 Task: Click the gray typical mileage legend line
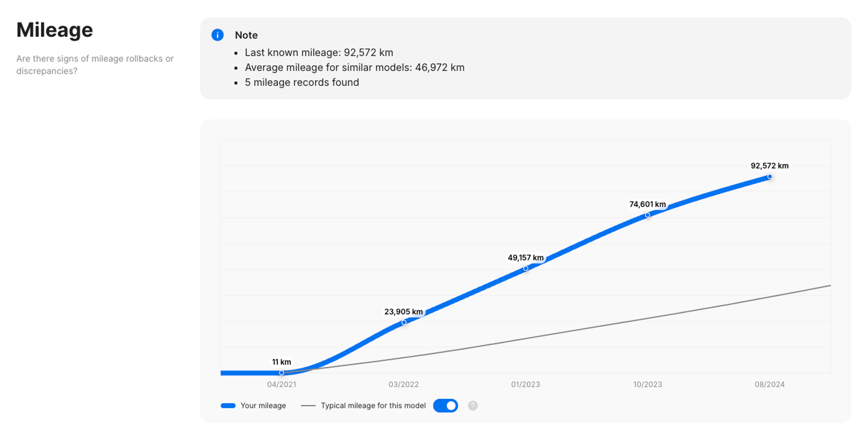coord(308,405)
